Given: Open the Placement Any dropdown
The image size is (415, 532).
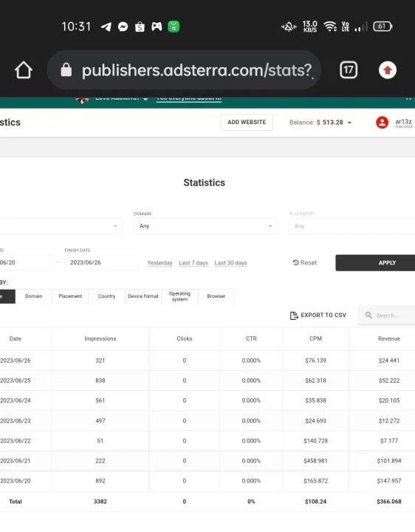Looking at the screenshot, I should [x=352, y=226].
